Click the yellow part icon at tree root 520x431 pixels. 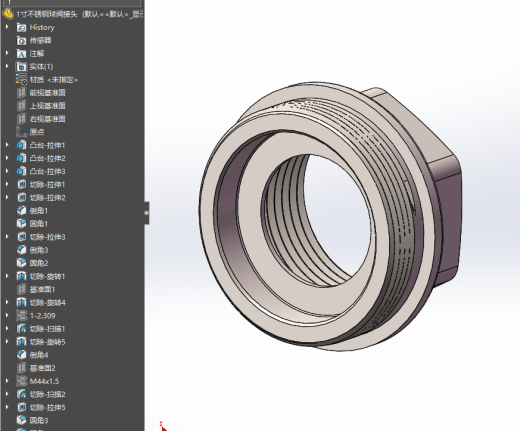coord(8,14)
